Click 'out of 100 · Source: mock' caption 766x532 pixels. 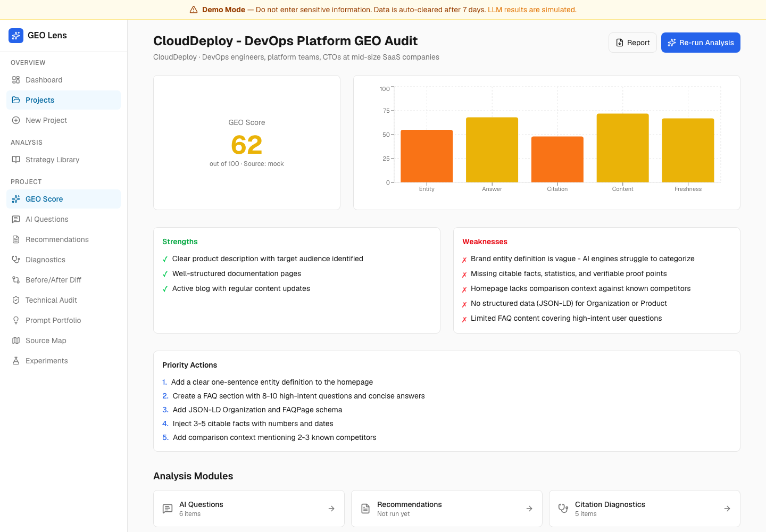(247, 164)
